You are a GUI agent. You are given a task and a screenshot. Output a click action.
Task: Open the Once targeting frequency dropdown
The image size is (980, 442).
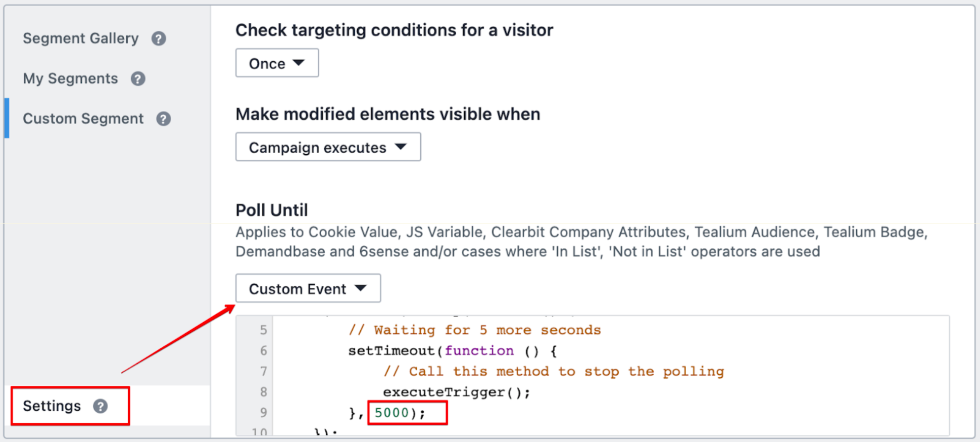tap(277, 63)
